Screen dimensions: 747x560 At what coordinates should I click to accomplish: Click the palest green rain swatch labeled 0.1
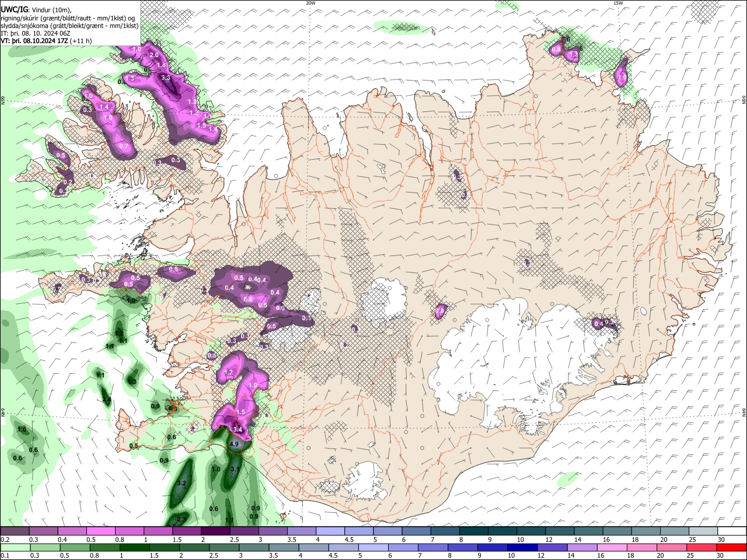coord(16,547)
